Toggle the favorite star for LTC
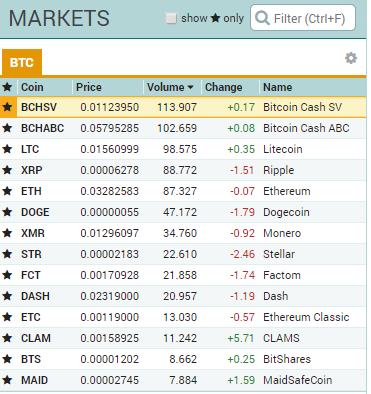Screen dimensions: 371x394 click(x=8, y=149)
